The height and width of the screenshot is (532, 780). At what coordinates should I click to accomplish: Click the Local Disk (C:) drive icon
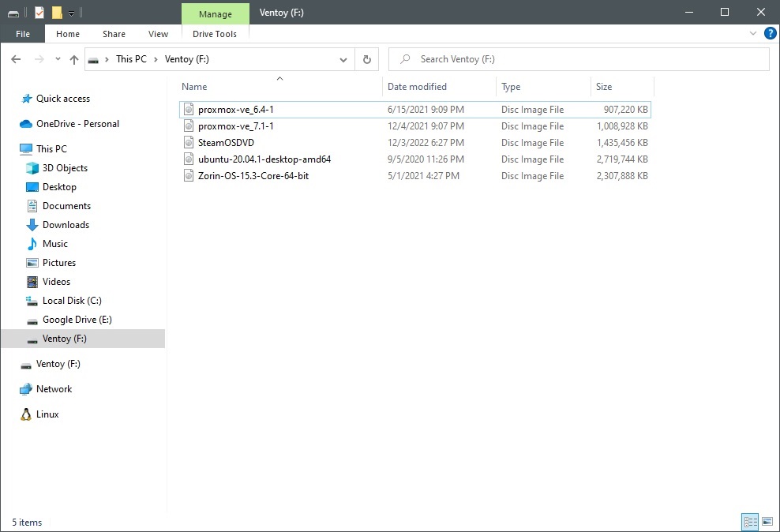coord(32,301)
